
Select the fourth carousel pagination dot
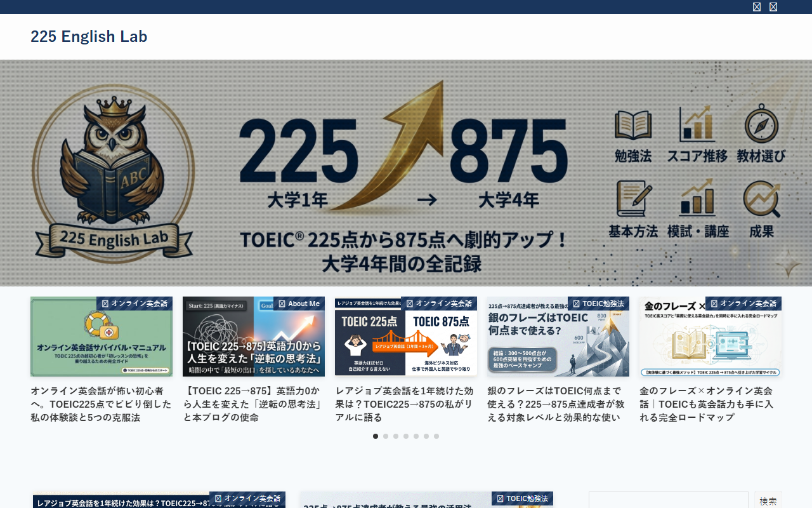tap(406, 436)
